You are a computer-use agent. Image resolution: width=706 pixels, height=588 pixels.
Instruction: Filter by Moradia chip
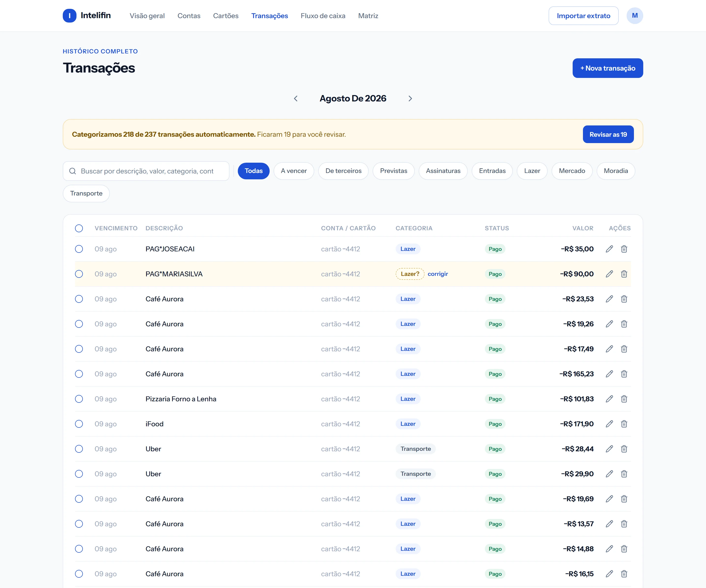616,171
